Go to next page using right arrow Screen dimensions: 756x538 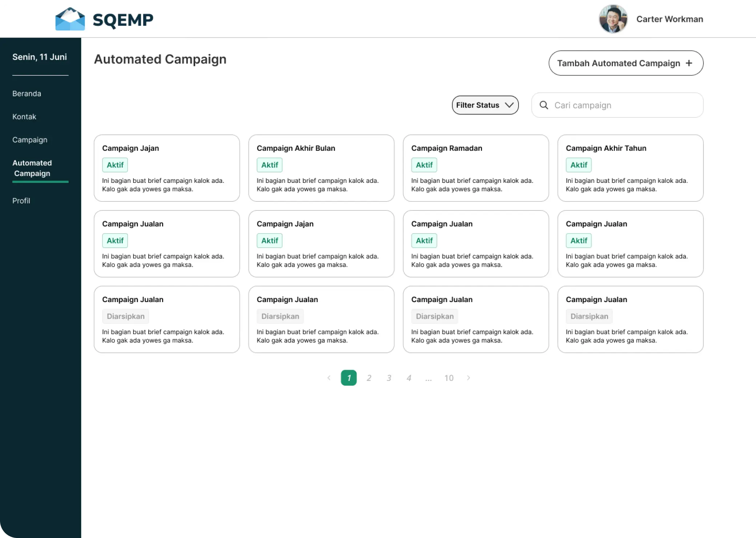(x=469, y=378)
